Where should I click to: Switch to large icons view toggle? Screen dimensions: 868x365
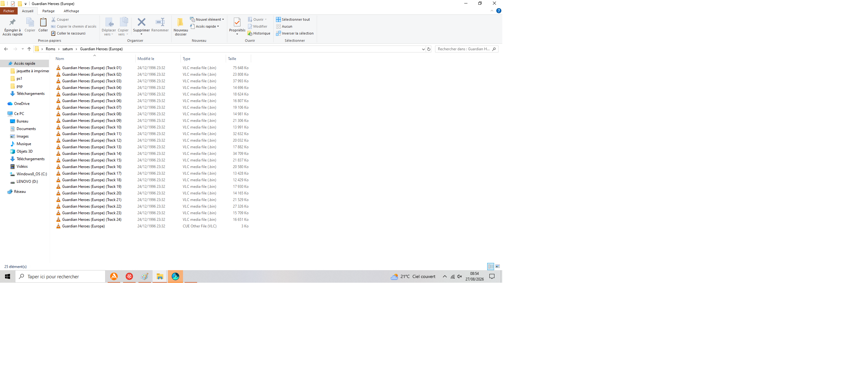497,266
